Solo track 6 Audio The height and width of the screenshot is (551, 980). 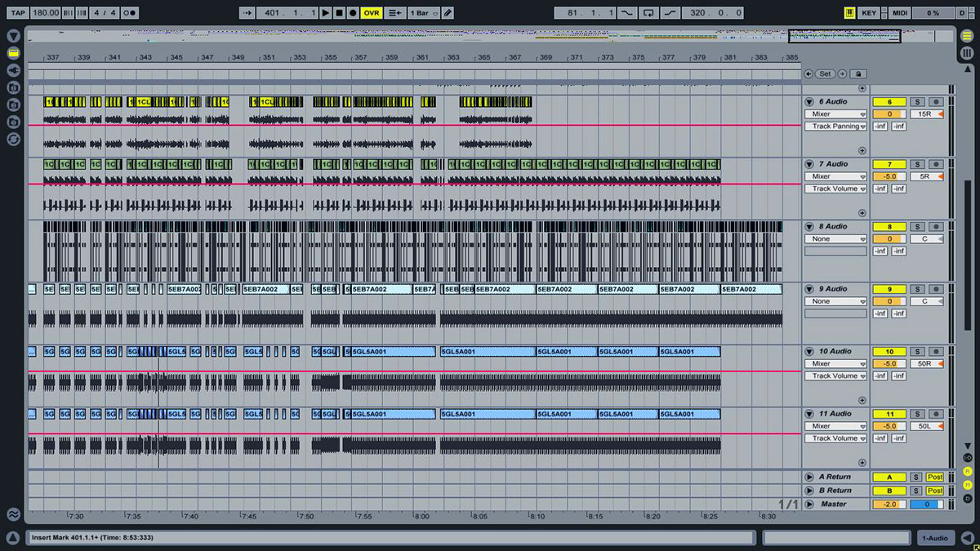916,102
